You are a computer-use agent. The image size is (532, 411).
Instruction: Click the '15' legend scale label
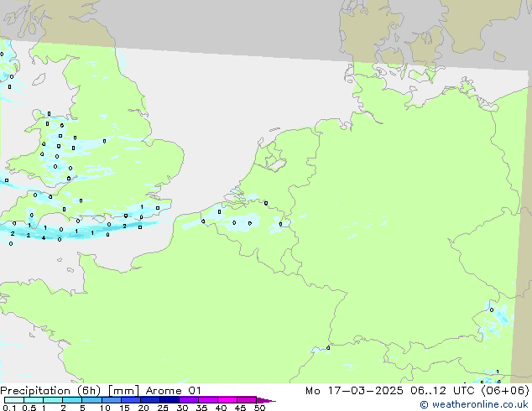pyautogui.click(x=124, y=408)
